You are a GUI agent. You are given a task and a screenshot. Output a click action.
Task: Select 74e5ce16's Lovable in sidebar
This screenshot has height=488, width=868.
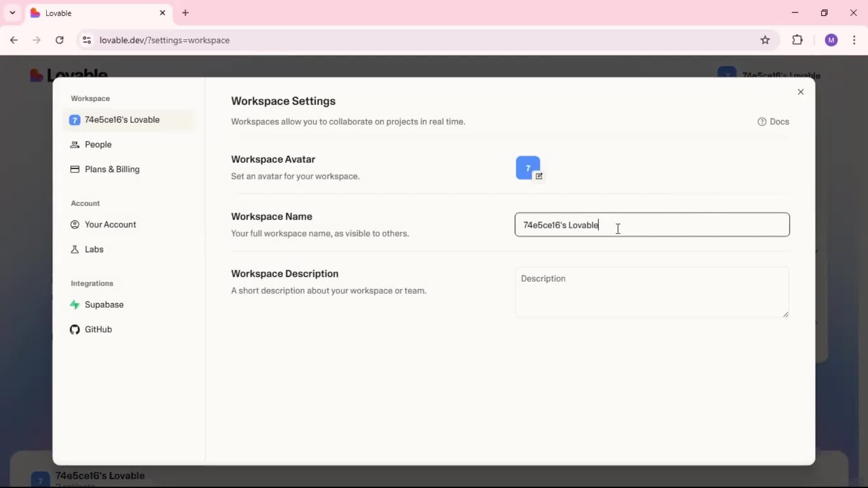(129, 120)
